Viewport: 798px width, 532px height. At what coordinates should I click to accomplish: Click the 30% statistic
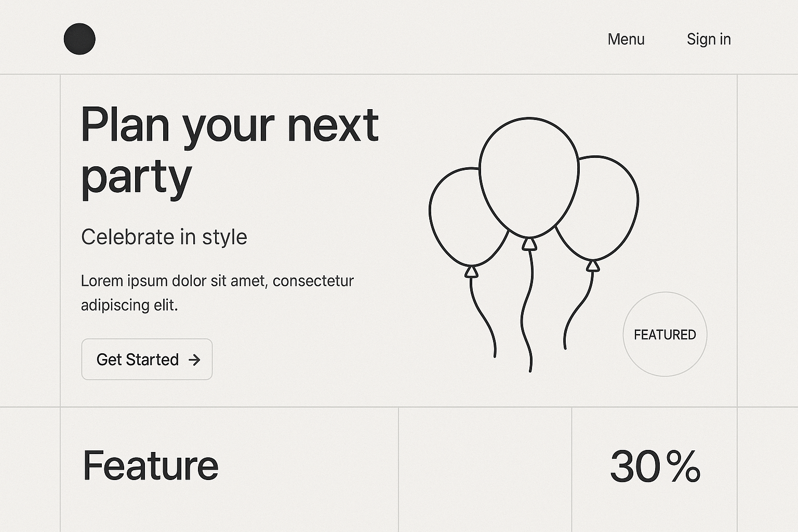[x=655, y=466]
